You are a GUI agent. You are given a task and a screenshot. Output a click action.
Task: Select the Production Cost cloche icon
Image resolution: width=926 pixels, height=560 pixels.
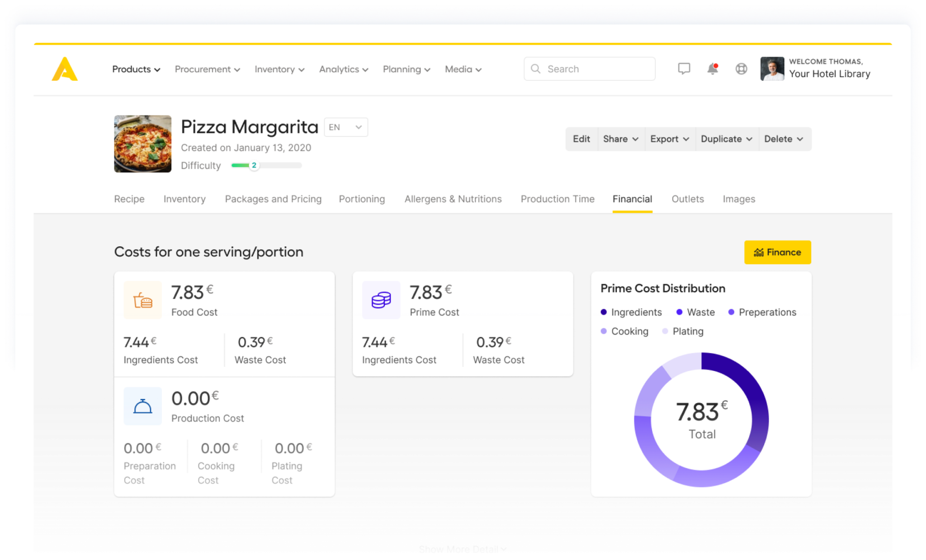[x=142, y=406]
